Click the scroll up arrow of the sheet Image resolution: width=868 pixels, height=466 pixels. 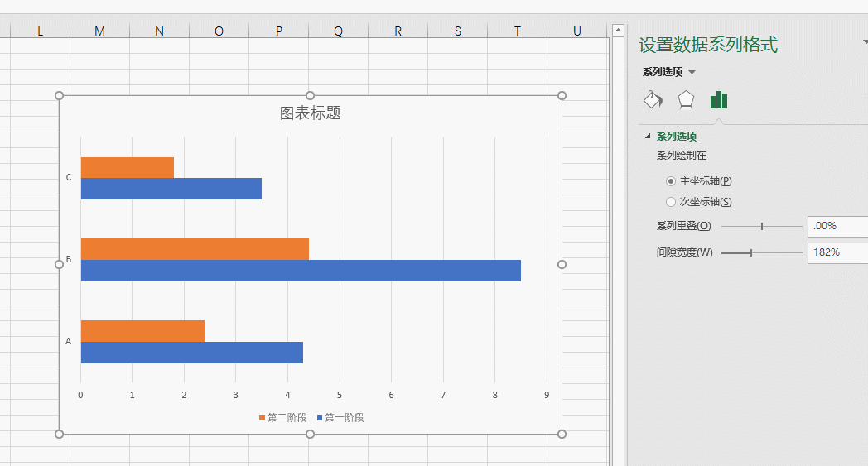click(619, 30)
